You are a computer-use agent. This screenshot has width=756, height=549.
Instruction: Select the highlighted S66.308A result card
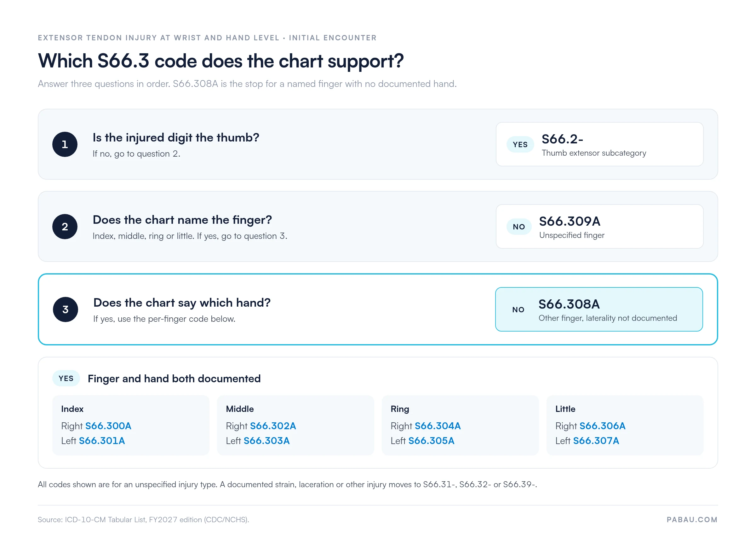[x=599, y=309]
